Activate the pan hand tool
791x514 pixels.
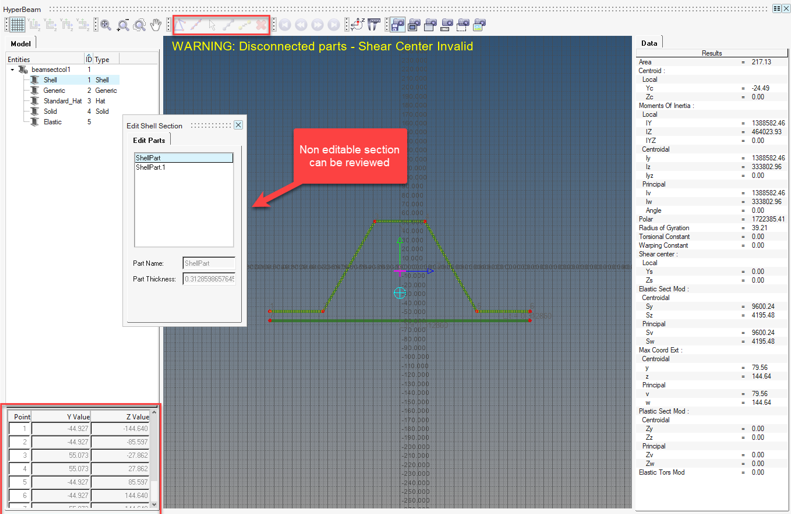[x=157, y=25]
